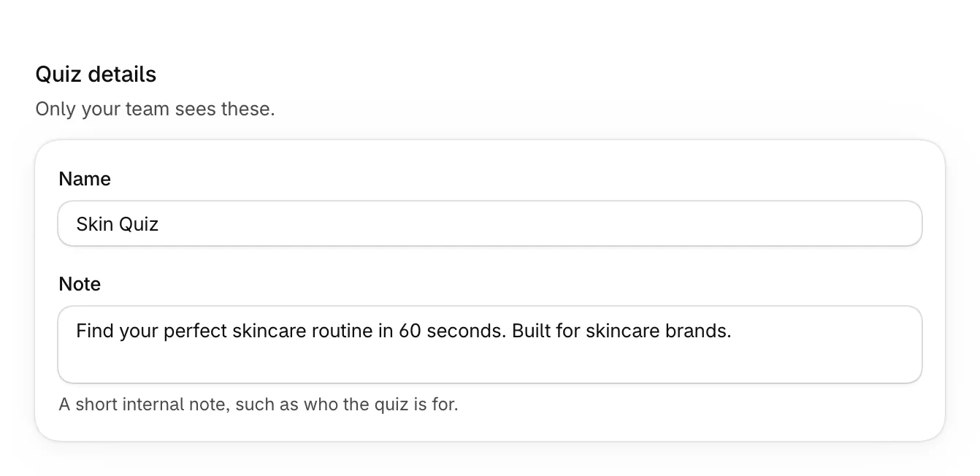Click the "Name" field label
The image size is (980, 476).
point(85,179)
